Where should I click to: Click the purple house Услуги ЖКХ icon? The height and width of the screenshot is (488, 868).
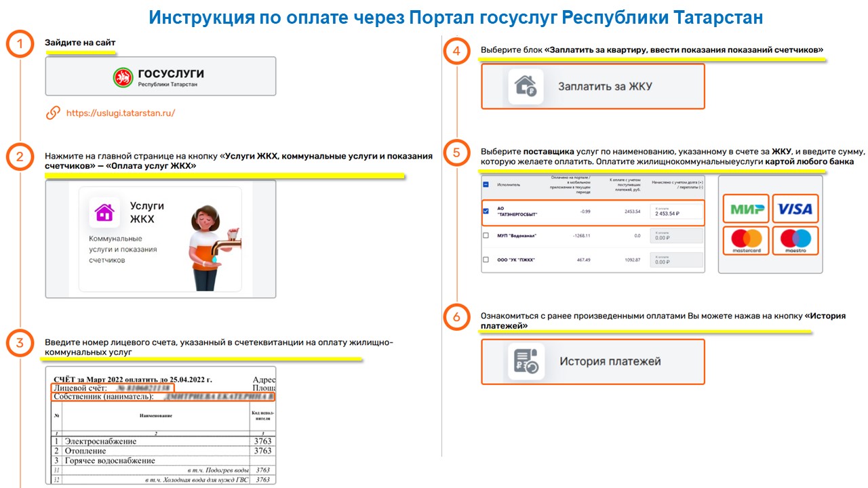pos(105,212)
